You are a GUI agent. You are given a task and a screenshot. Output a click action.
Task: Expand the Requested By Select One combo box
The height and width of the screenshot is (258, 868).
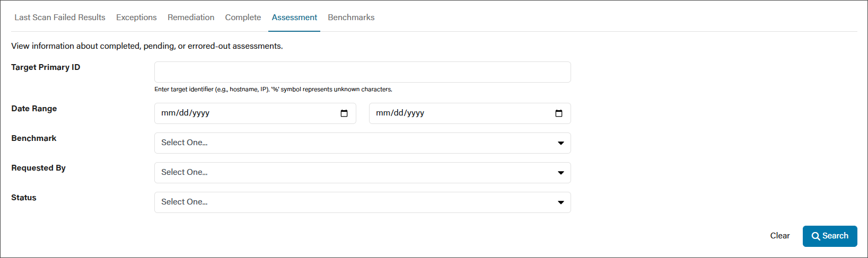363,173
